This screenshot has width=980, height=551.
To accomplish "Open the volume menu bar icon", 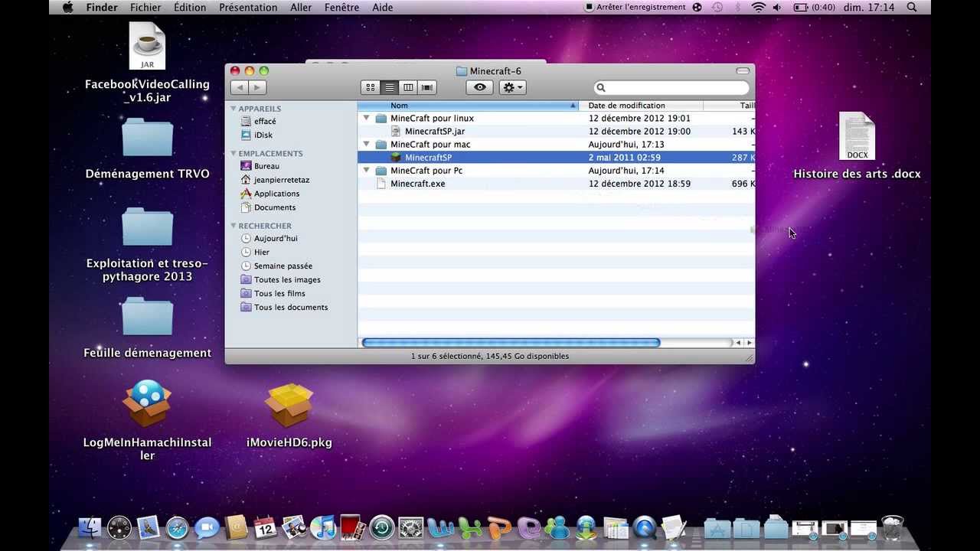I will [x=777, y=8].
